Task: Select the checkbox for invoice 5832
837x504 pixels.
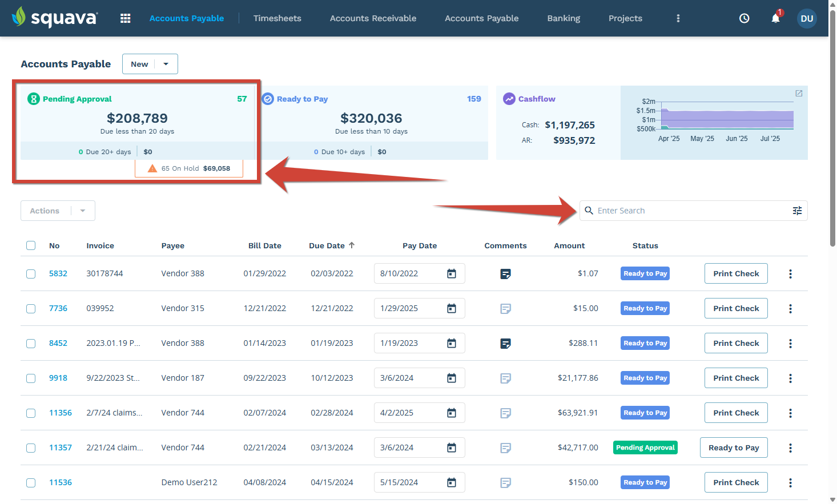Action: pyautogui.click(x=31, y=274)
